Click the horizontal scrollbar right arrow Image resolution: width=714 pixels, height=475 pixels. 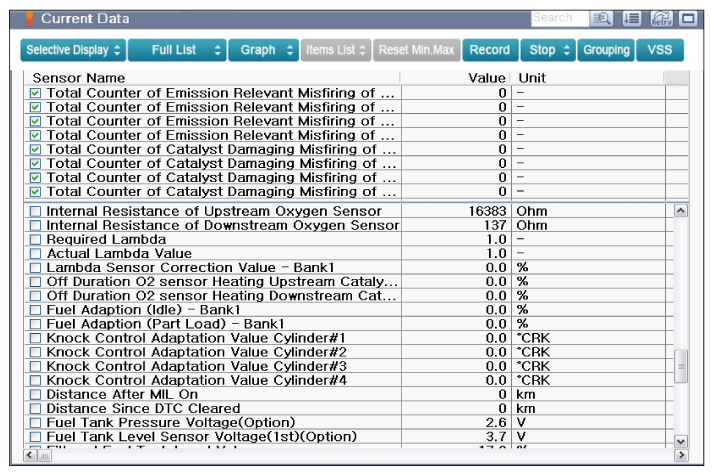681,455
